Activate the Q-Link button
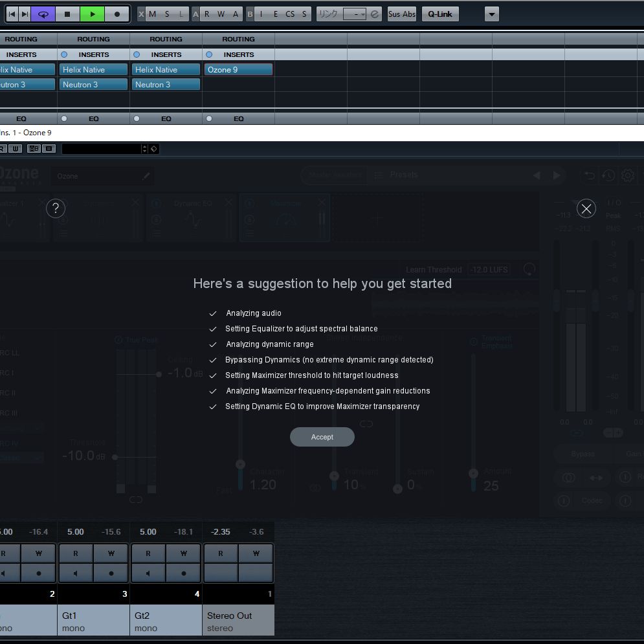 (x=440, y=14)
